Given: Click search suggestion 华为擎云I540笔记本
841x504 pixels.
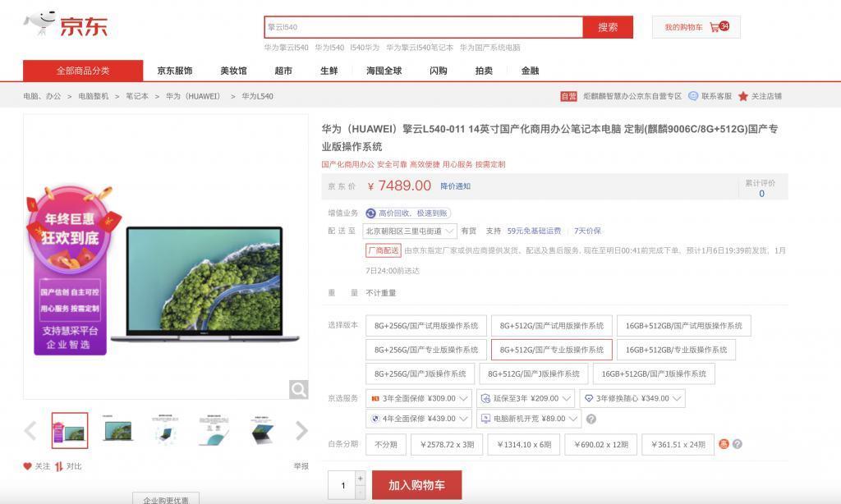Looking at the screenshot, I should coord(420,47).
